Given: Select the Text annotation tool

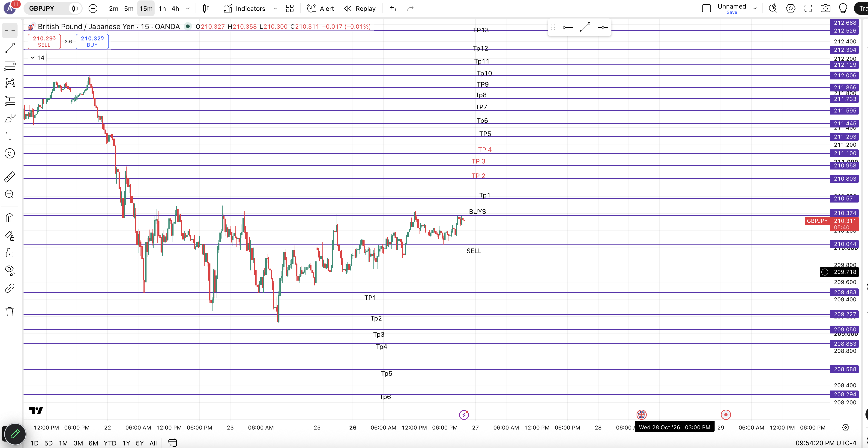Looking at the screenshot, I should pyautogui.click(x=10, y=136).
